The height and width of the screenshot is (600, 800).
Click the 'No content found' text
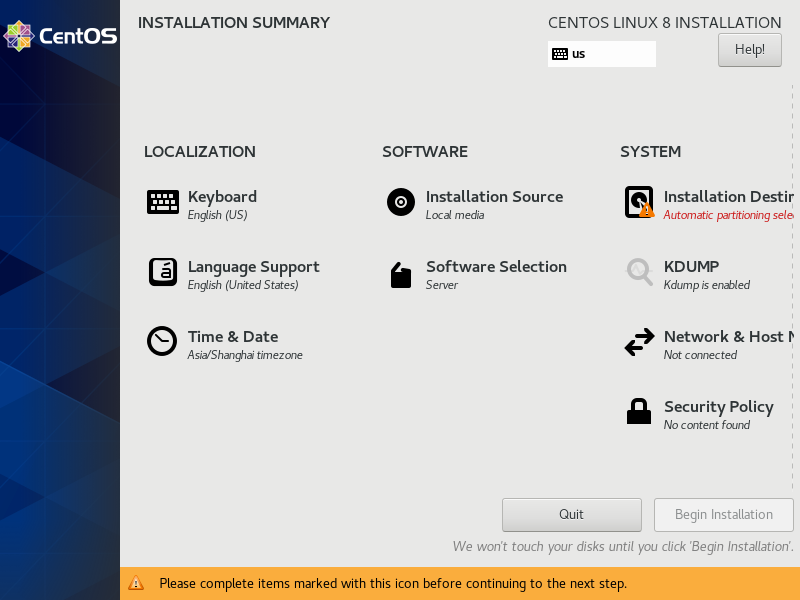coord(707,424)
